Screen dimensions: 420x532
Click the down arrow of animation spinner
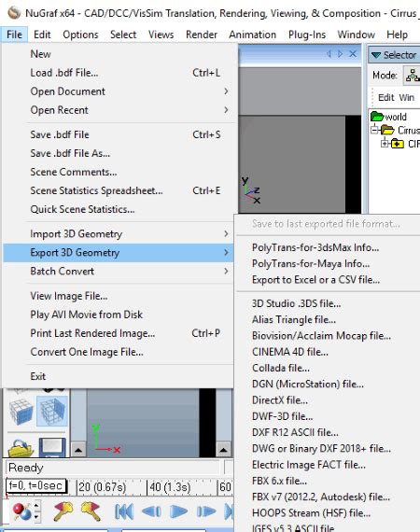click(x=37, y=517)
